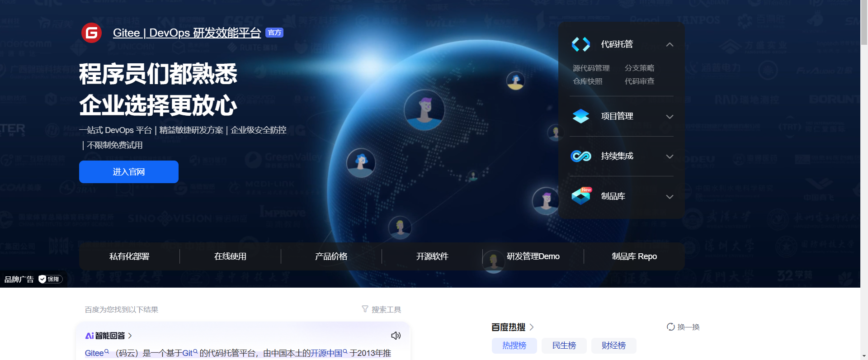Select the 制品库 Repo tab
This screenshot has height=360, width=868.
[634, 256]
